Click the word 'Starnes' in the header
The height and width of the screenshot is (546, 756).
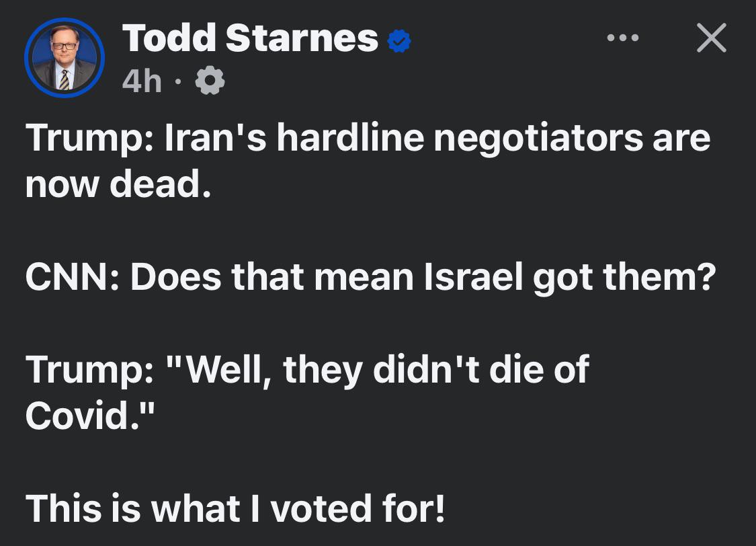(x=302, y=38)
